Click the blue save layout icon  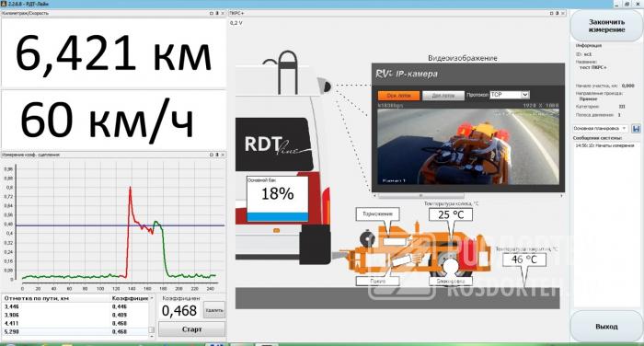tap(637, 129)
